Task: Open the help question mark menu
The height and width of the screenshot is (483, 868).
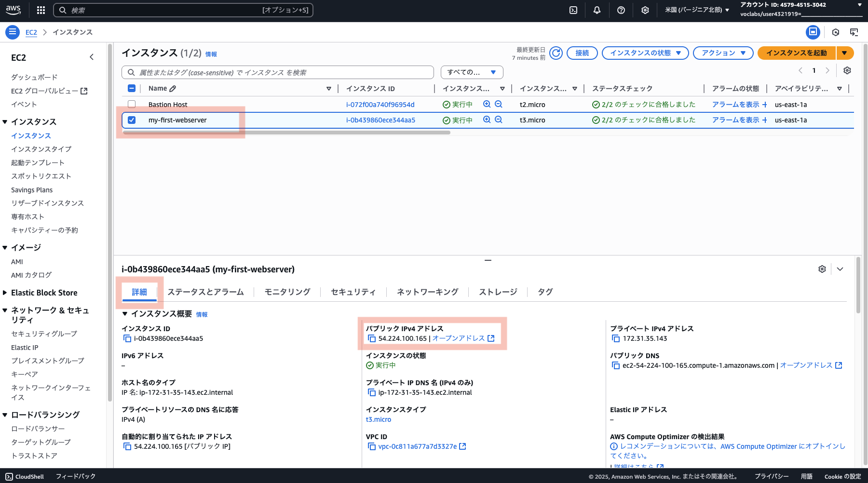Action: click(x=621, y=10)
